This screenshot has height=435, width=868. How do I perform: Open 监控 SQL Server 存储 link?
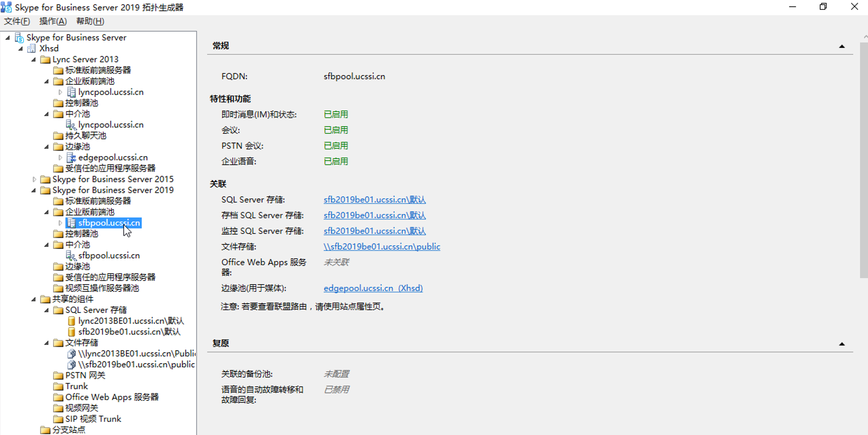tap(375, 231)
